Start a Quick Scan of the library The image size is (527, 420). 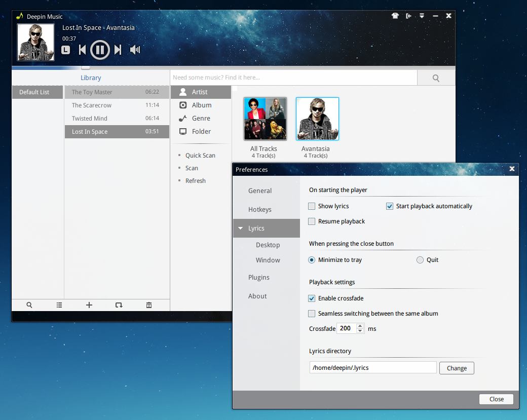coord(201,155)
